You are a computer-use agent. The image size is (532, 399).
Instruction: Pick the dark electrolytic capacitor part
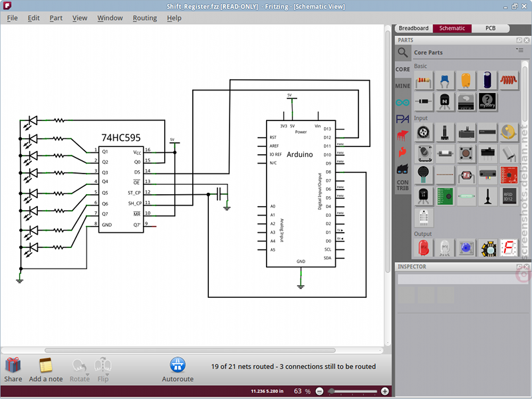tap(487, 80)
